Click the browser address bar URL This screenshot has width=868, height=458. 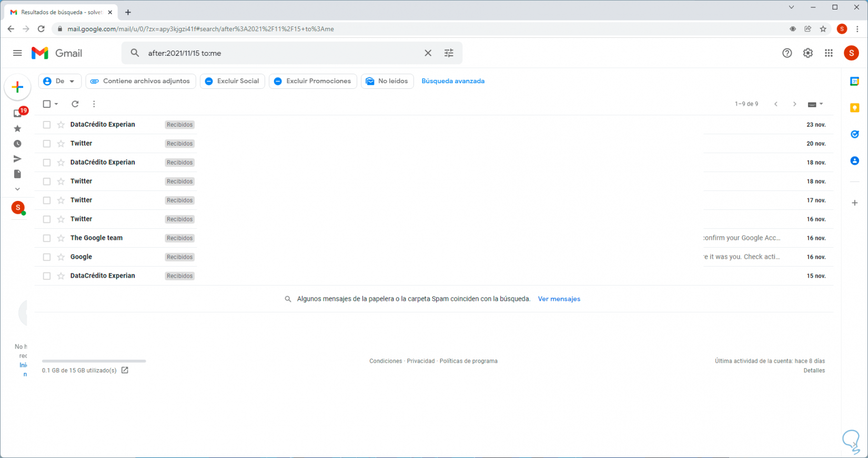coord(200,29)
